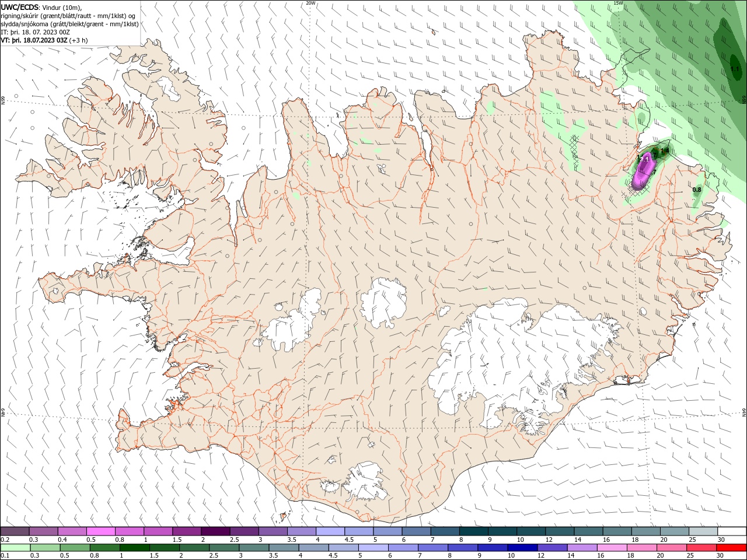Click the 'VT: þri. 18.07.2023 03Z' valid time

click(x=34, y=40)
